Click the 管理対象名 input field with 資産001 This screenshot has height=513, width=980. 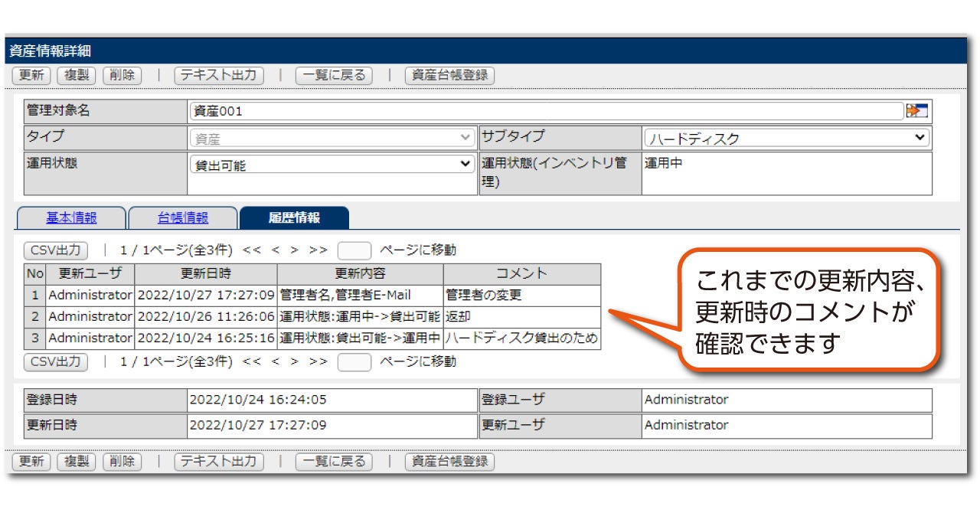click(x=547, y=111)
